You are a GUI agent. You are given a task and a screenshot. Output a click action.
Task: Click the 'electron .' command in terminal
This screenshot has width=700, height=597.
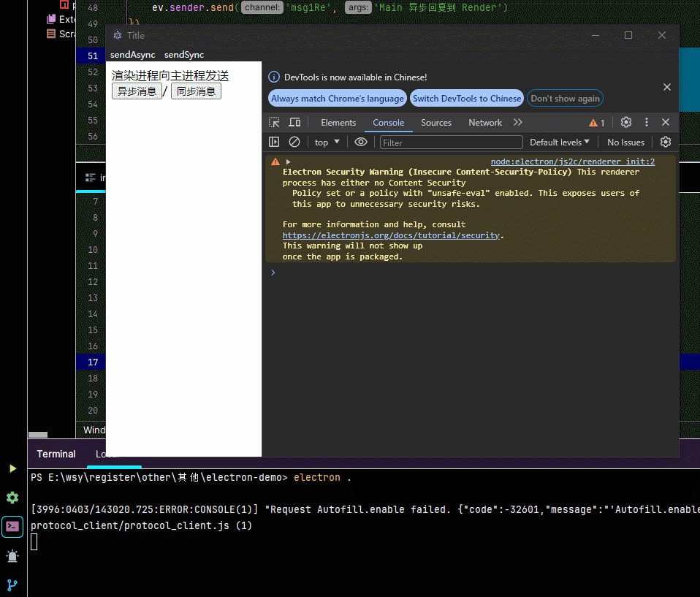(x=322, y=478)
